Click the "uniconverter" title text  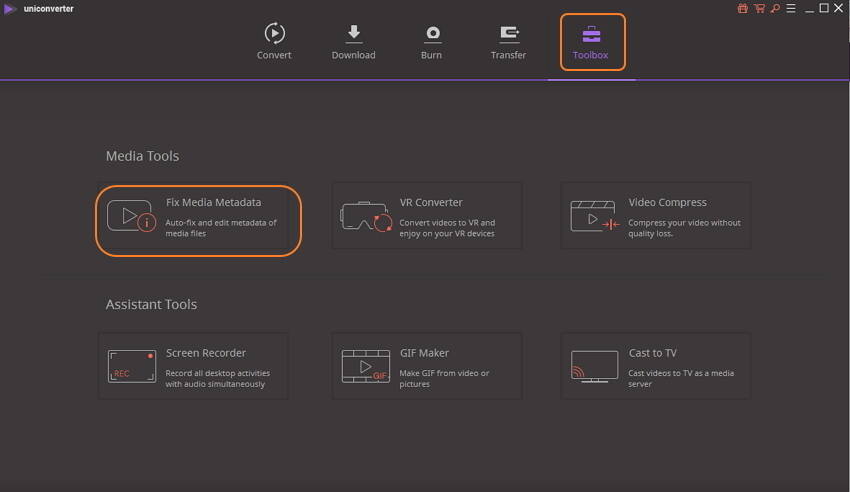(x=49, y=9)
